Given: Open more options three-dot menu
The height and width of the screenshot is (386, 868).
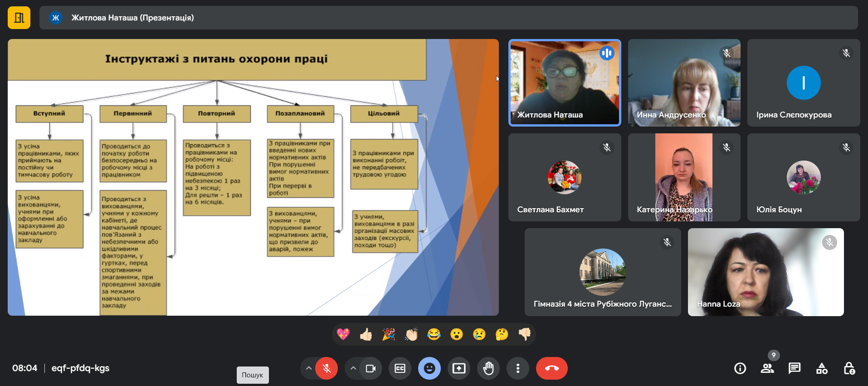Looking at the screenshot, I should tap(517, 368).
